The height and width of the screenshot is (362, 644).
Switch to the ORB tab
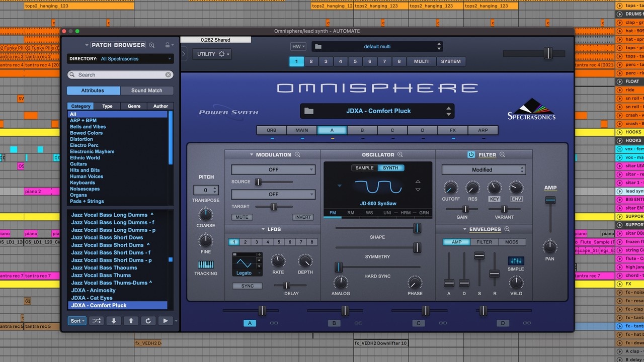point(272,130)
